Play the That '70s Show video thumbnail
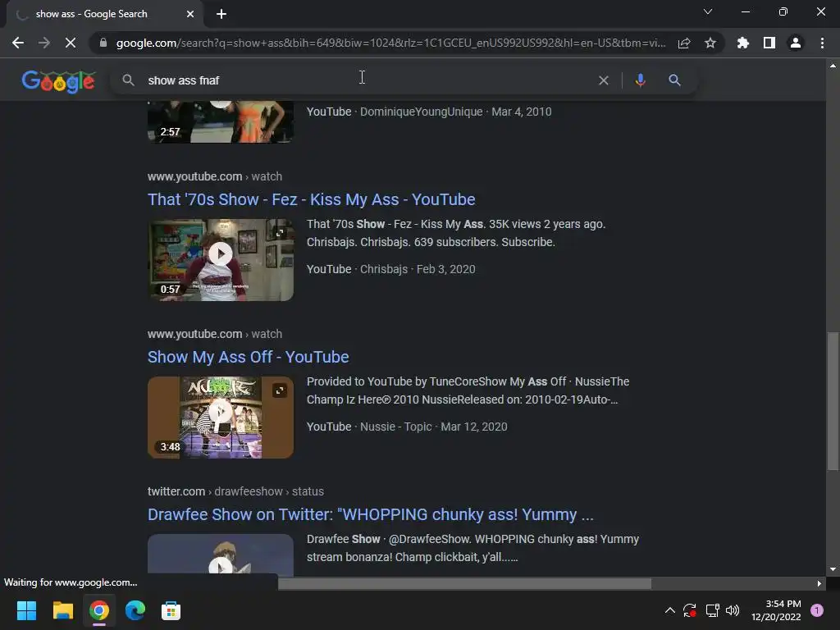The height and width of the screenshot is (630, 840). point(221,260)
